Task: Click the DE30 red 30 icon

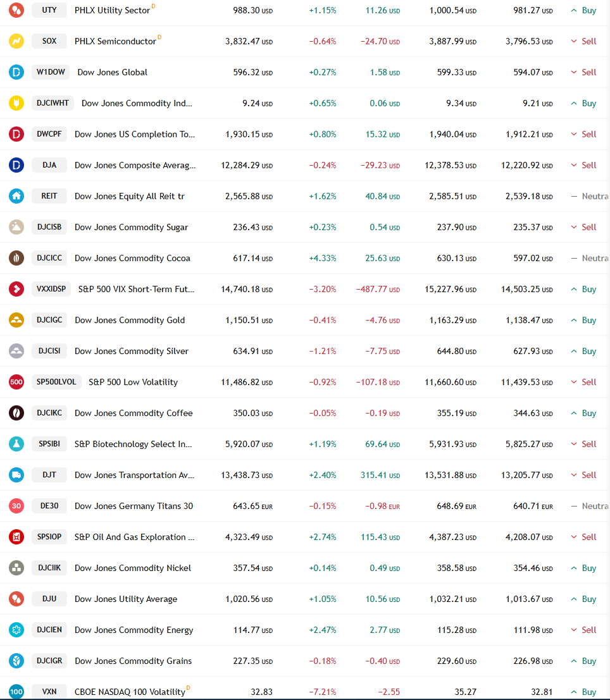Action: coord(16,506)
